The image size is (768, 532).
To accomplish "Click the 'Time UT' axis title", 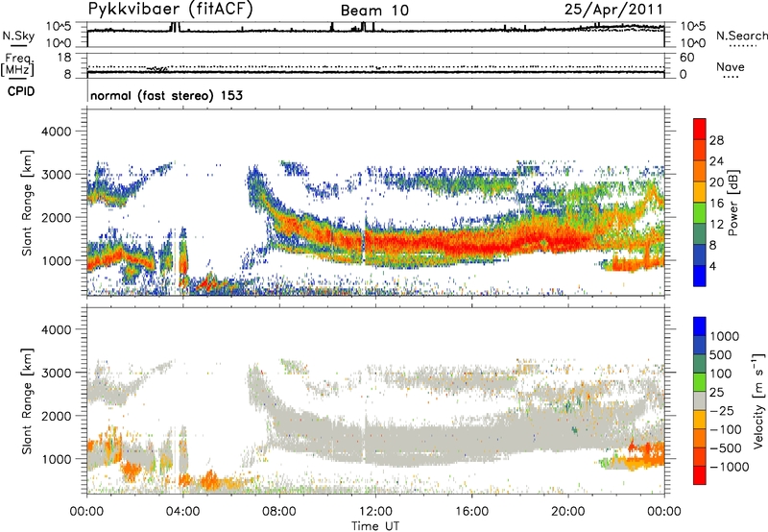I will pyautogui.click(x=375, y=525).
